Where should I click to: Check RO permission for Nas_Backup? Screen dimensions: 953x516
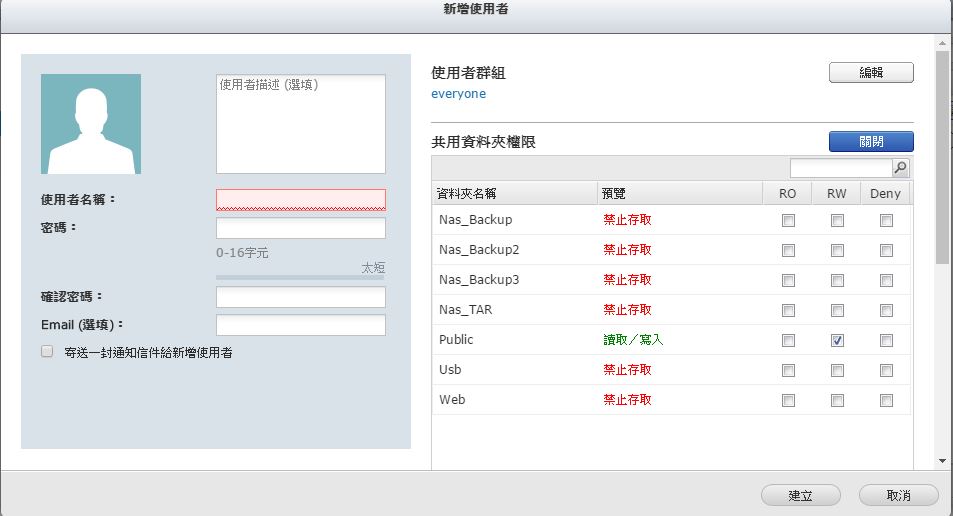(x=788, y=220)
